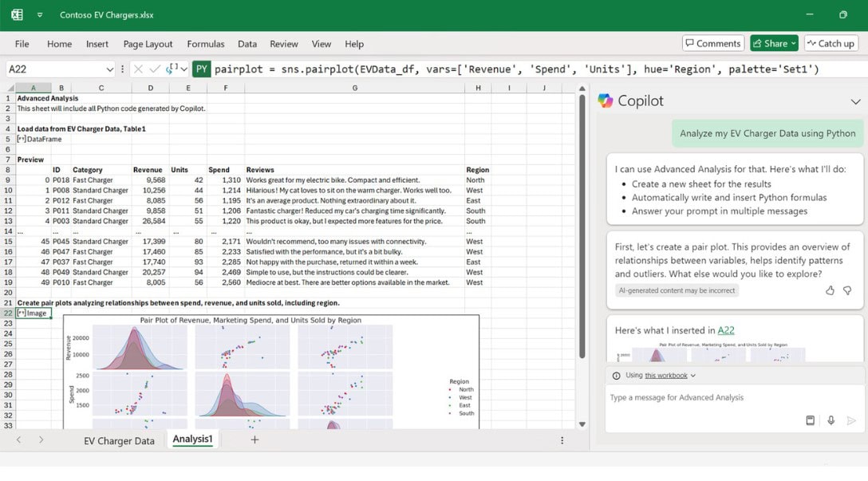Open Catch up
Screen dimensions: 868x481
click(x=831, y=44)
